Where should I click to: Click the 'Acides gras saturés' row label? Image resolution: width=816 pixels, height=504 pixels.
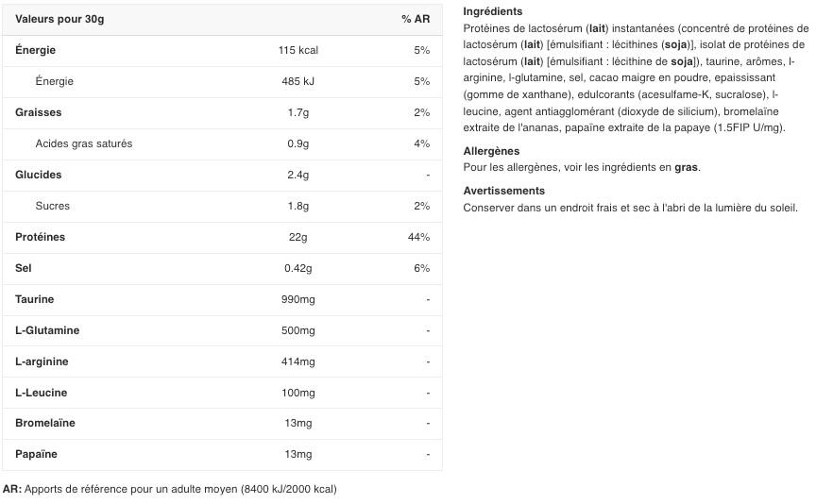(84, 143)
